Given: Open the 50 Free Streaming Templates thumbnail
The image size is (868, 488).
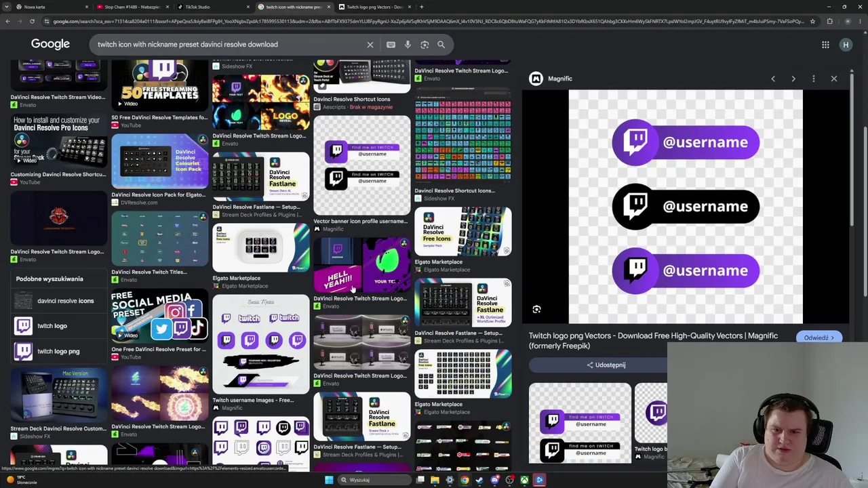Looking at the screenshot, I should (x=160, y=86).
